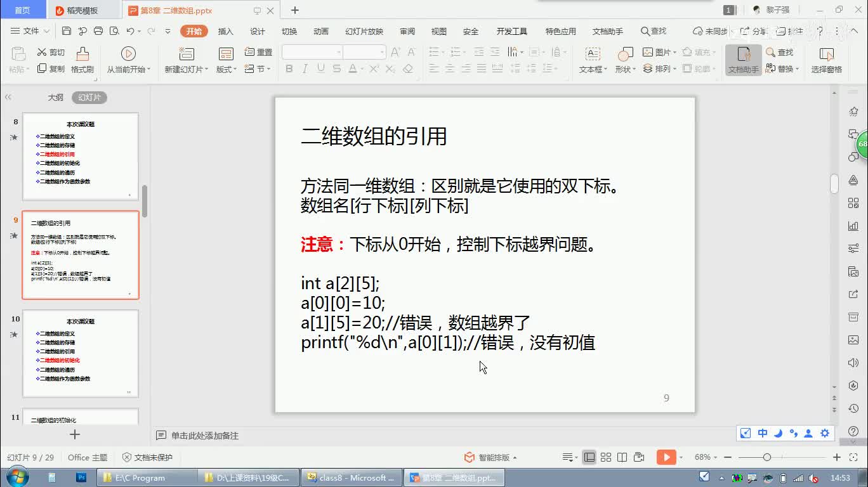Click the orange slideshow play button

click(666, 457)
